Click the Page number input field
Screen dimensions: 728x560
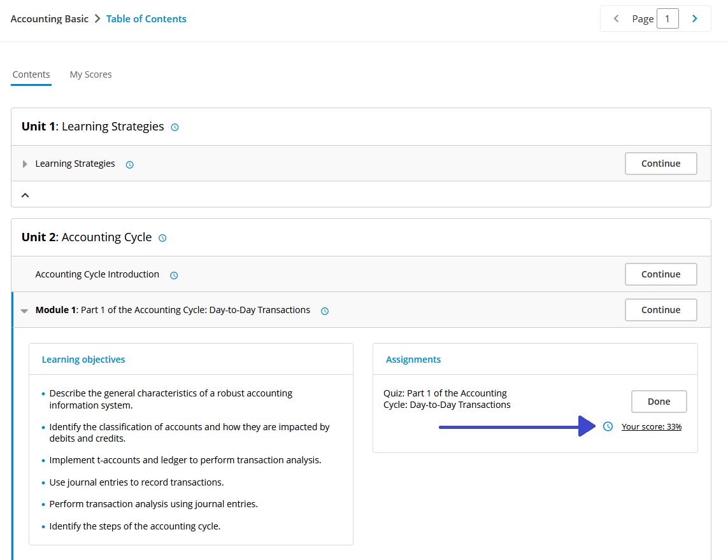click(x=667, y=18)
